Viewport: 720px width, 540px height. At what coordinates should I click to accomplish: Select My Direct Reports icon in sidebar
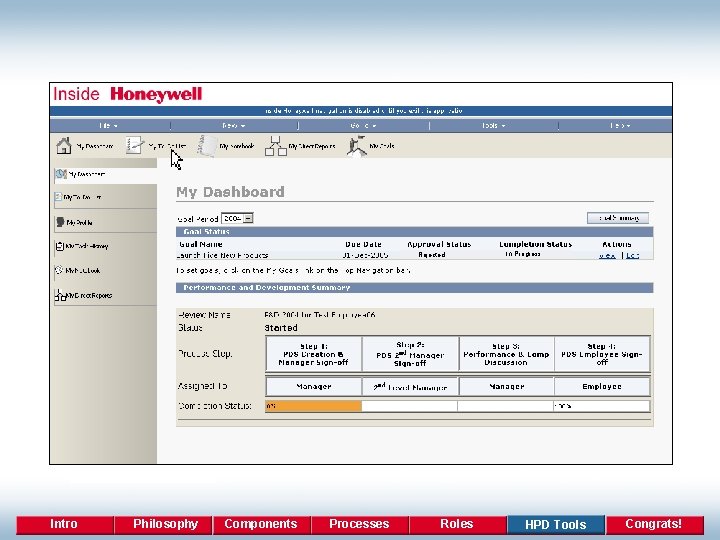pyautogui.click(x=60, y=295)
